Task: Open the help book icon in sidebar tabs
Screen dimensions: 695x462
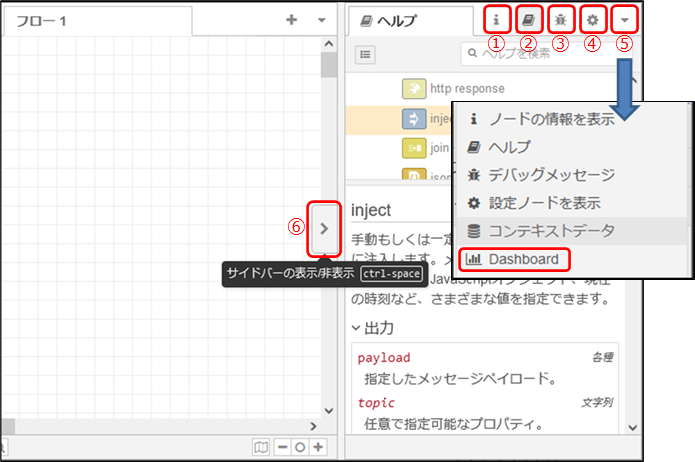Action: click(529, 19)
